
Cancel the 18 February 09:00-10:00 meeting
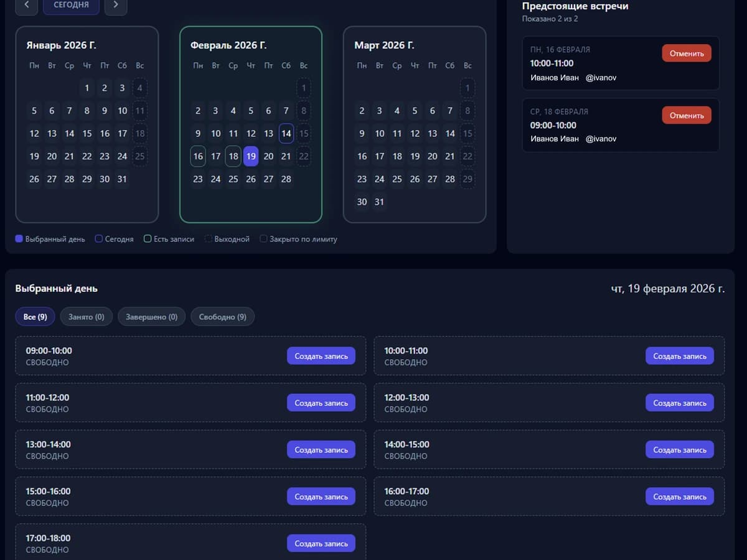686,116
